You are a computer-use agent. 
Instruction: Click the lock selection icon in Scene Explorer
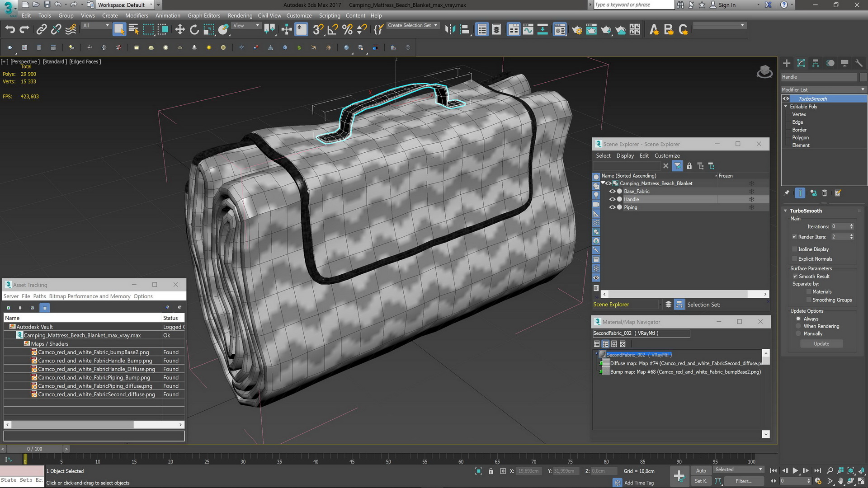(689, 166)
